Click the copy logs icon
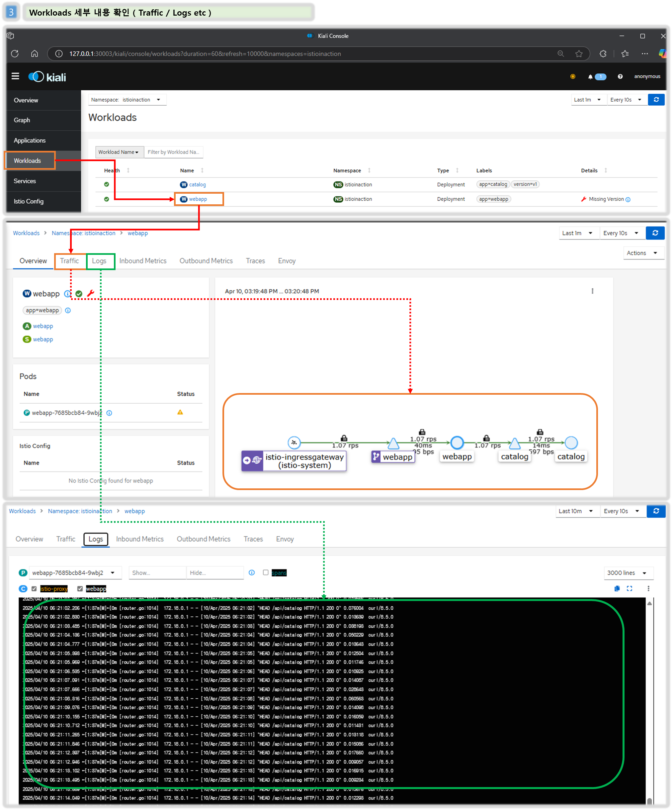 point(617,588)
